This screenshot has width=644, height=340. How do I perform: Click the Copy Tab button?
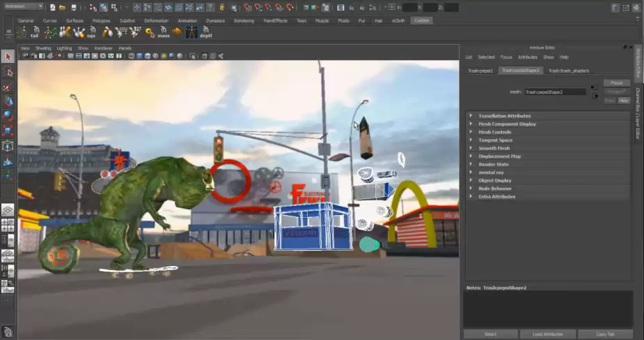[605, 334]
